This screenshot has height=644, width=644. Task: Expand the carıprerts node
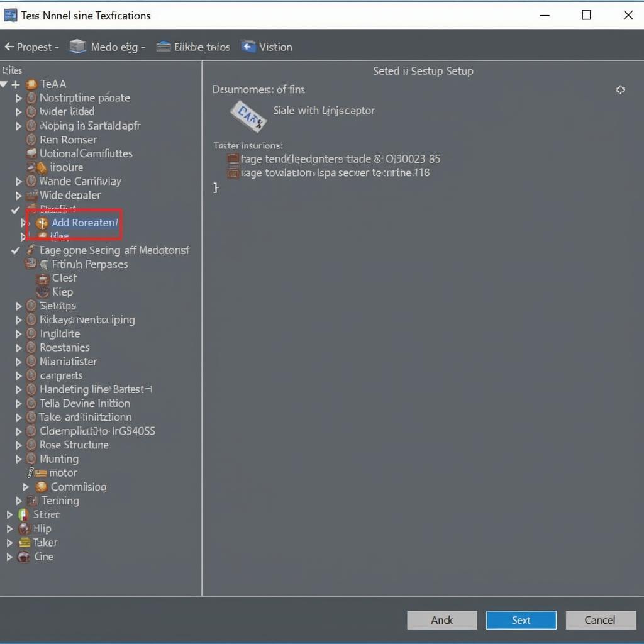pyautogui.click(x=18, y=376)
